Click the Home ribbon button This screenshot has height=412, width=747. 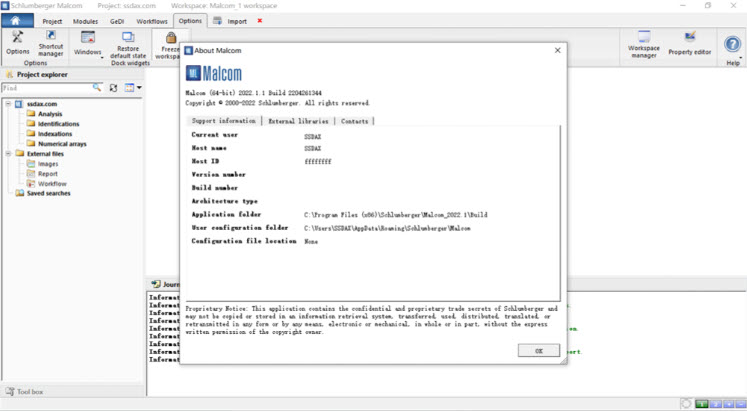[x=17, y=20]
